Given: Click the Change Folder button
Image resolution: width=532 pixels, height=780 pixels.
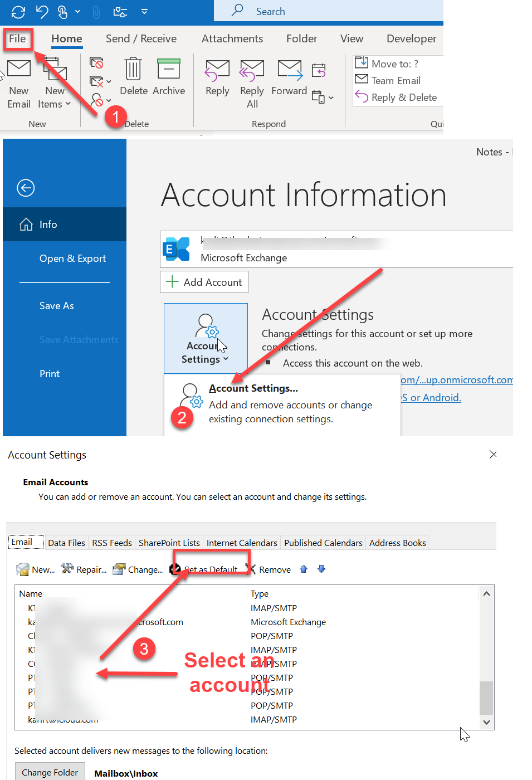Looking at the screenshot, I should 50,772.
